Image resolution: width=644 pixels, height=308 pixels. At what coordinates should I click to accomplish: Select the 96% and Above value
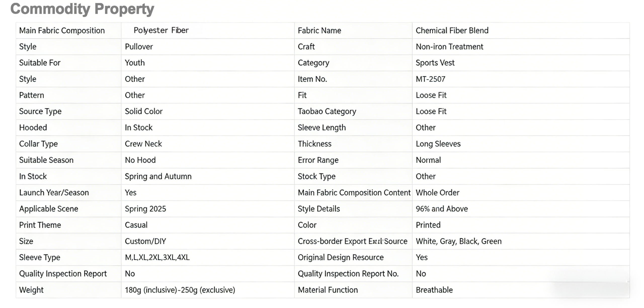pos(441,209)
